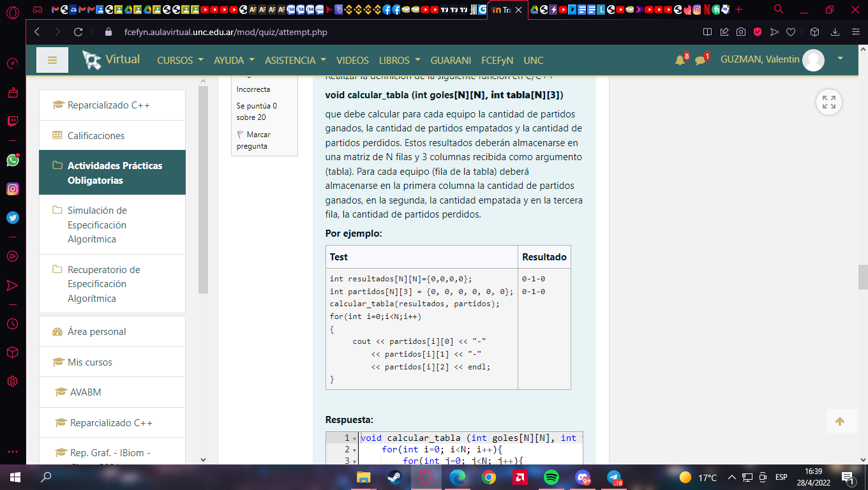The height and width of the screenshot is (490, 868).
Task: Open Calificaciones in the sidebar
Action: (96, 135)
